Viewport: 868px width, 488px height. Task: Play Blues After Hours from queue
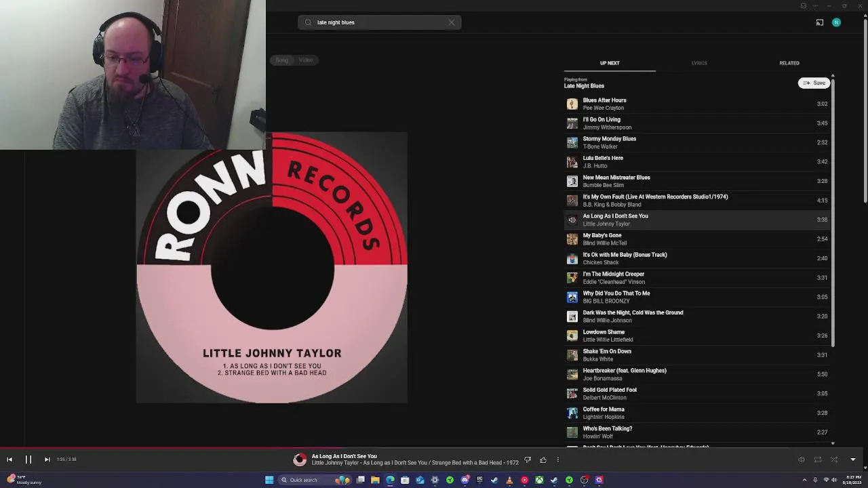697,104
